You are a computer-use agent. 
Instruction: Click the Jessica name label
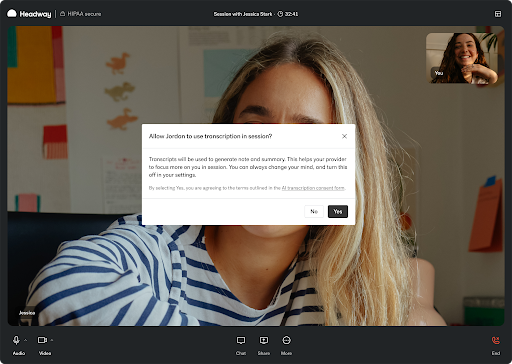pyautogui.click(x=27, y=313)
